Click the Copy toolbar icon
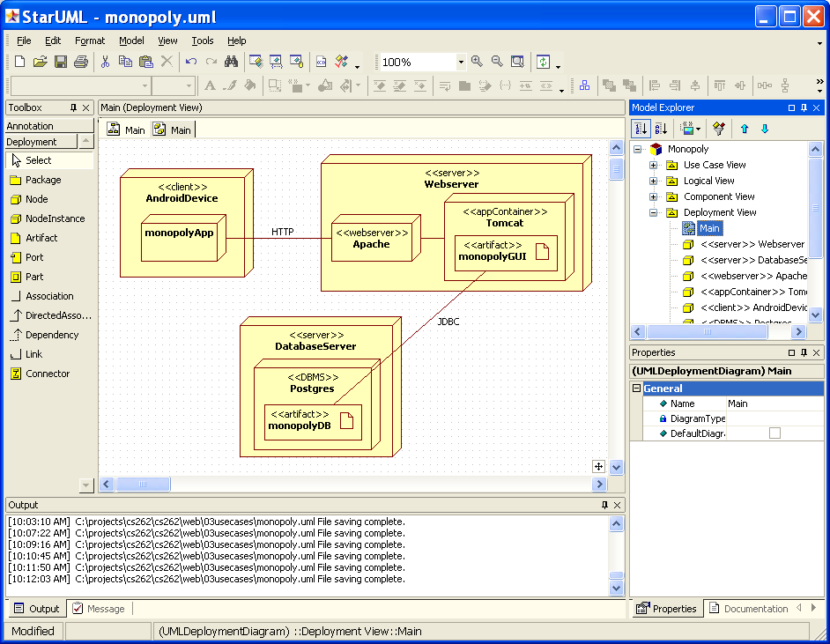This screenshot has width=830, height=644. 125,62
